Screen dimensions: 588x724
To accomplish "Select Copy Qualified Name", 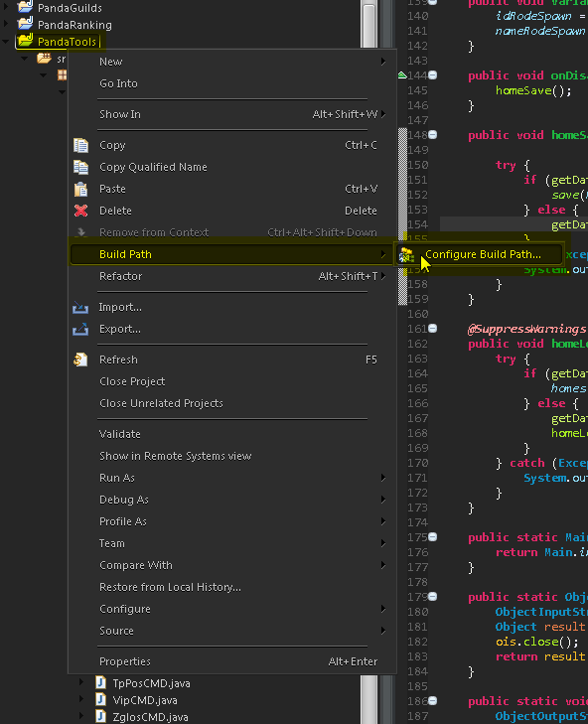I will pos(232,167).
